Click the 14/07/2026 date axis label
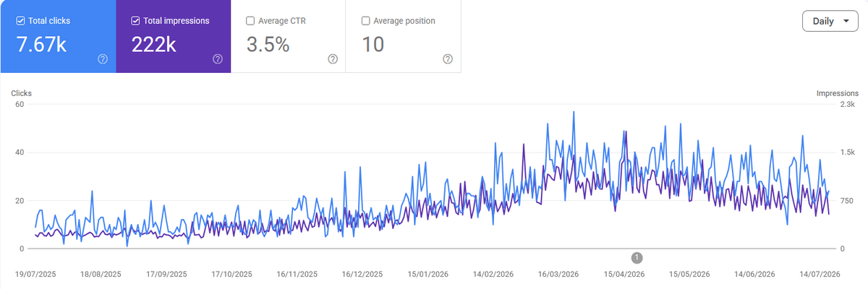 click(820, 275)
